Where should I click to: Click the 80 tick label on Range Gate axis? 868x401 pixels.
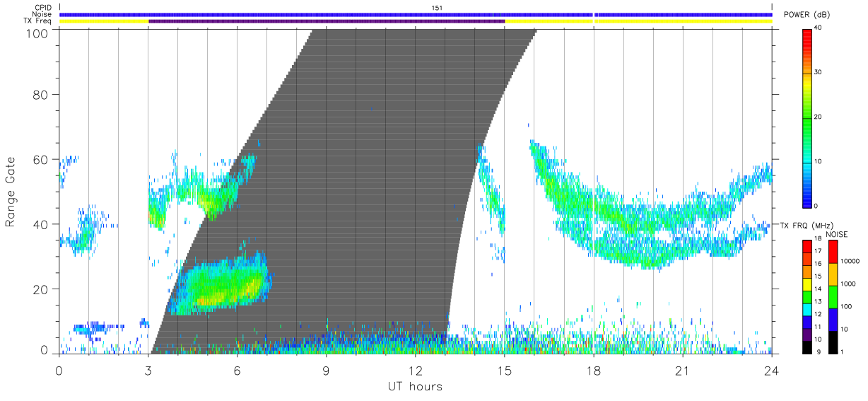(41, 95)
